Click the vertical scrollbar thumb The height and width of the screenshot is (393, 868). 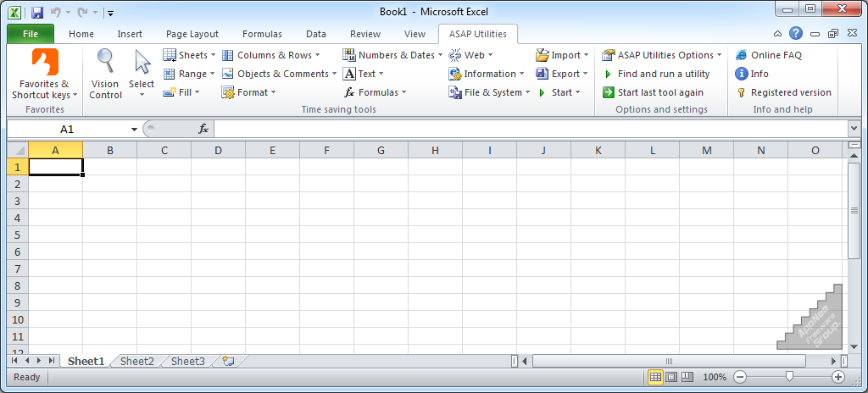853,210
